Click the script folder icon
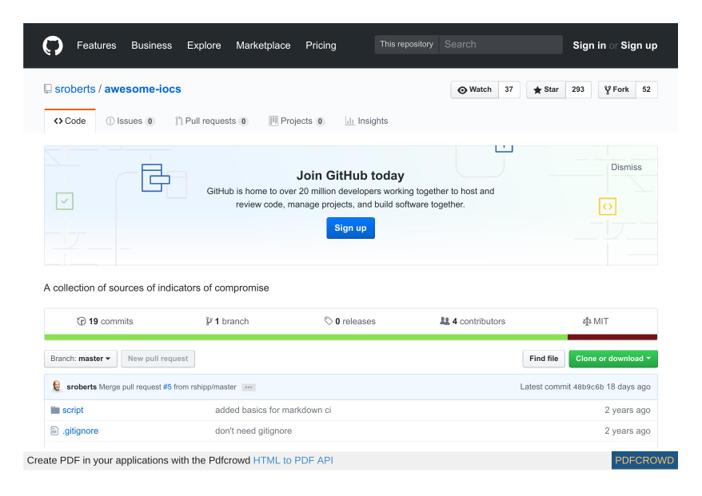 pos(55,410)
